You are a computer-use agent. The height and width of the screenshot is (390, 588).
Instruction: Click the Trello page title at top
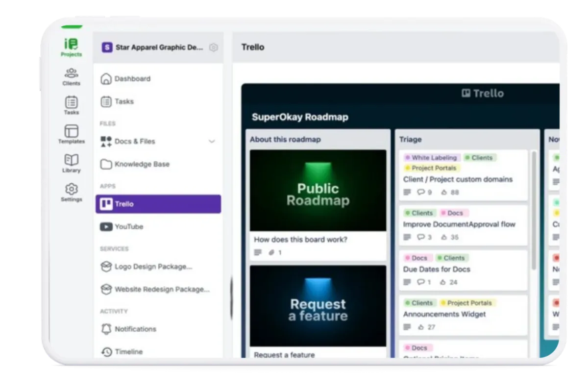pyautogui.click(x=253, y=47)
